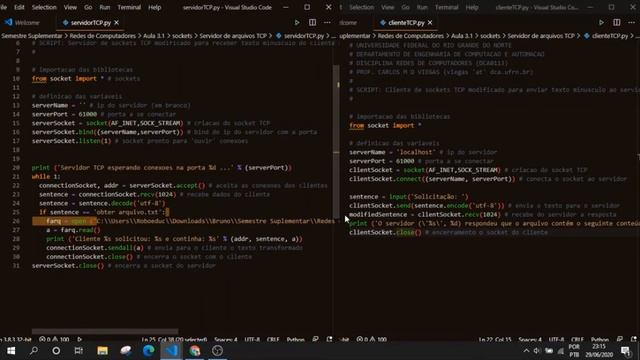Change UTF-8 encoding in left status bar
This screenshot has height=360, width=640.
252,340
